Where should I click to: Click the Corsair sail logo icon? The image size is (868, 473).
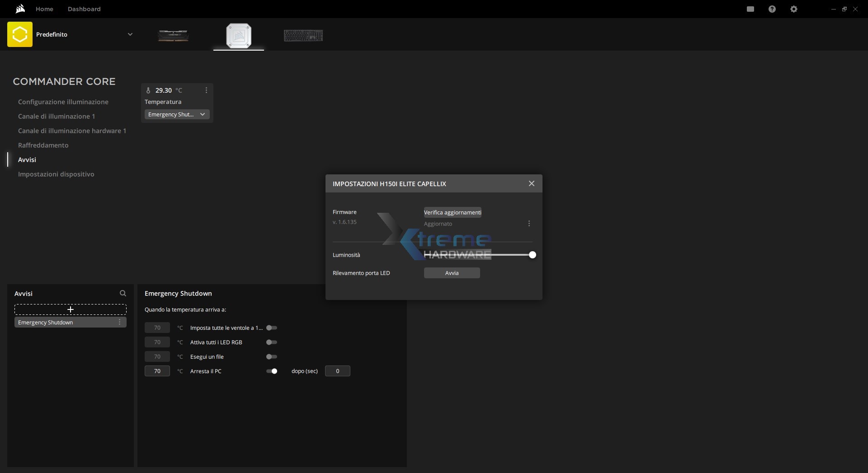[x=19, y=9]
